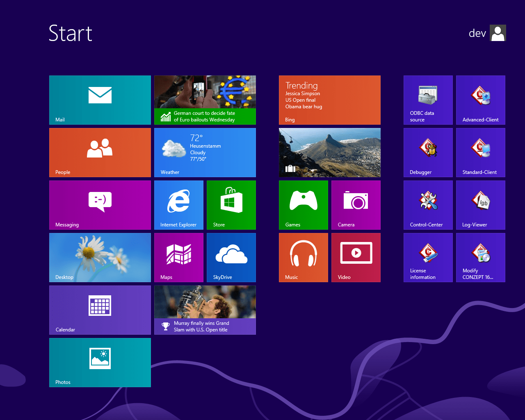Launch the Debugger app tile

428,152
